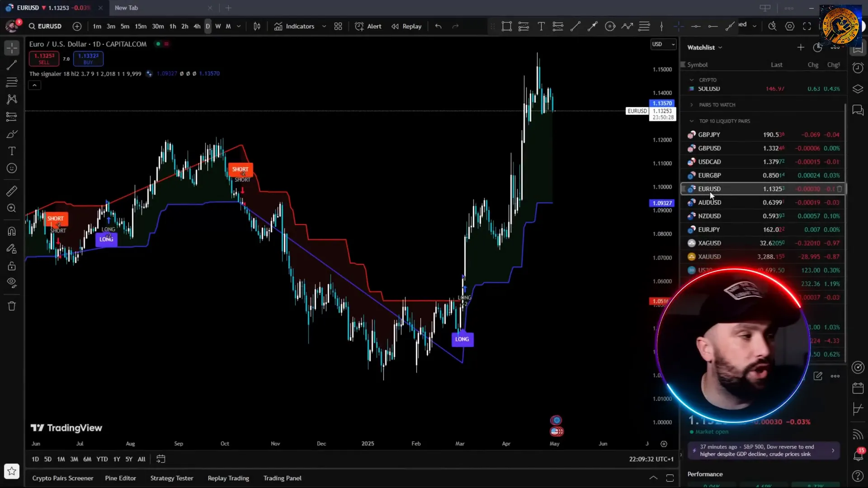The height and width of the screenshot is (488, 868).
Task: Add symbol to watchlist plus button
Action: point(801,47)
